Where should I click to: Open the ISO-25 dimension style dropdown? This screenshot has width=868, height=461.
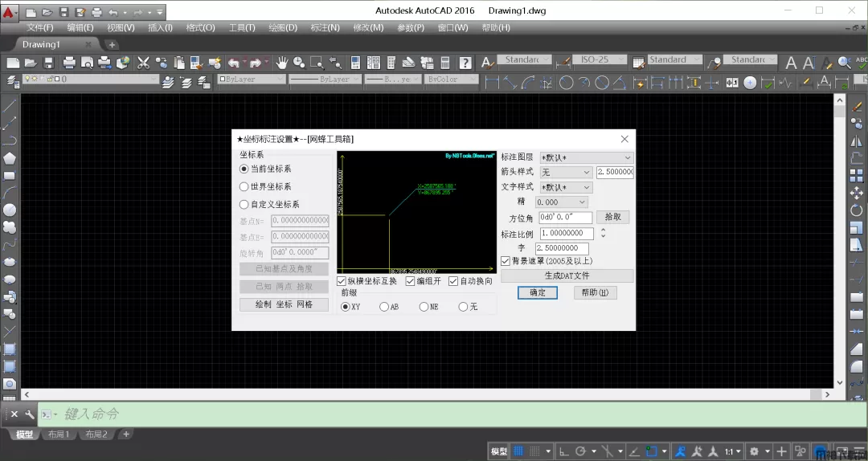[x=601, y=60]
